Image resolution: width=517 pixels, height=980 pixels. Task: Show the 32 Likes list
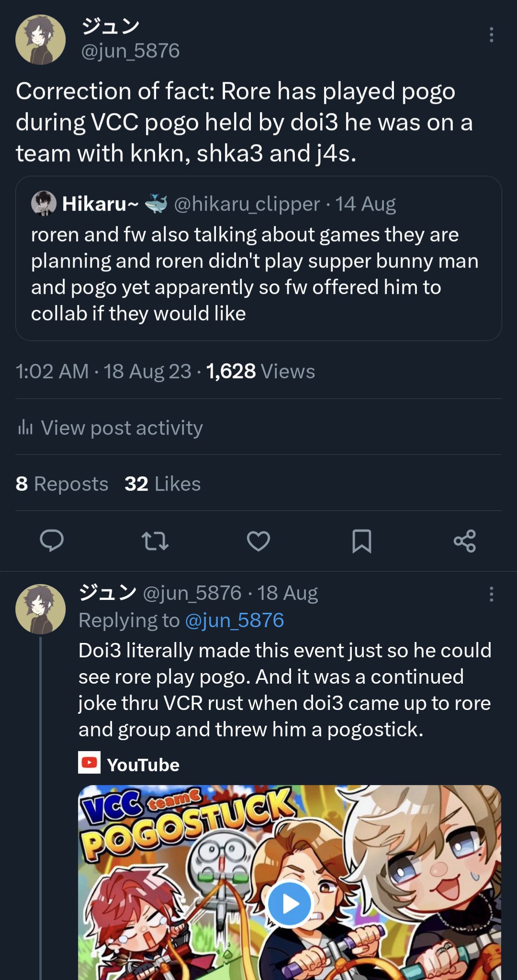[x=162, y=484]
